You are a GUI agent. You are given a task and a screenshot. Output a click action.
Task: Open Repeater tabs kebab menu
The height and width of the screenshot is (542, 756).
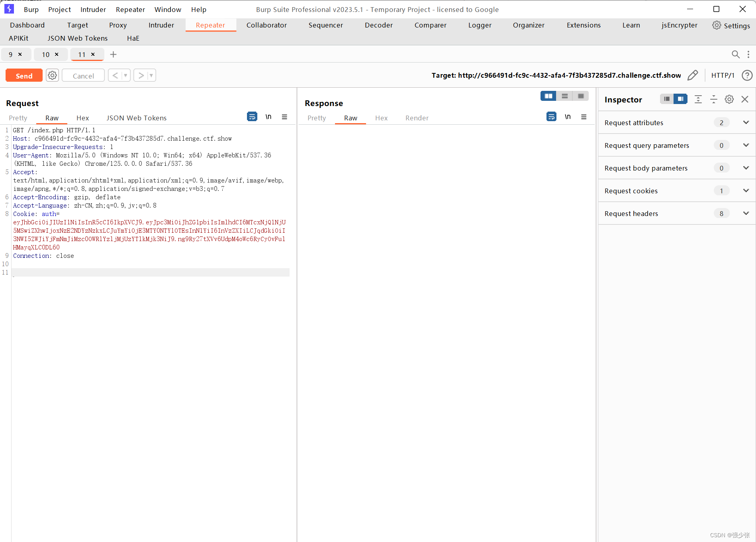click(x=748, y=54)
